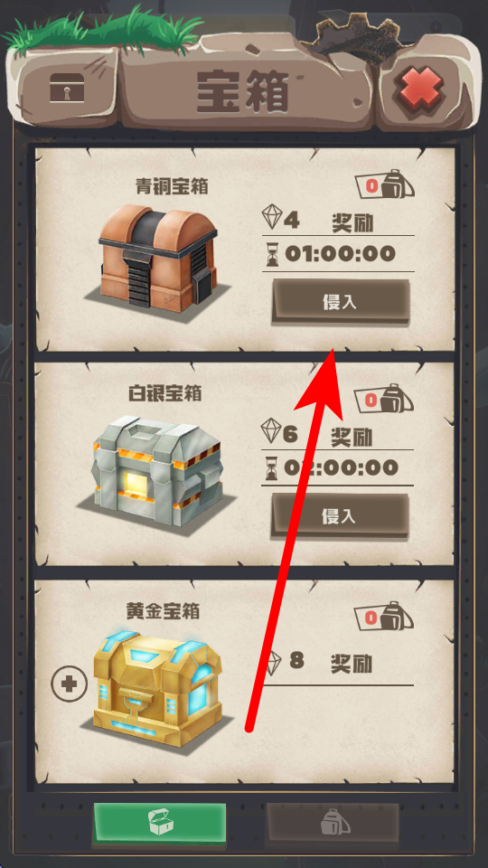This screenshot has width=488, height=868.
Task: Click the diamond icon next to 6 奖励
Action: 272,430
